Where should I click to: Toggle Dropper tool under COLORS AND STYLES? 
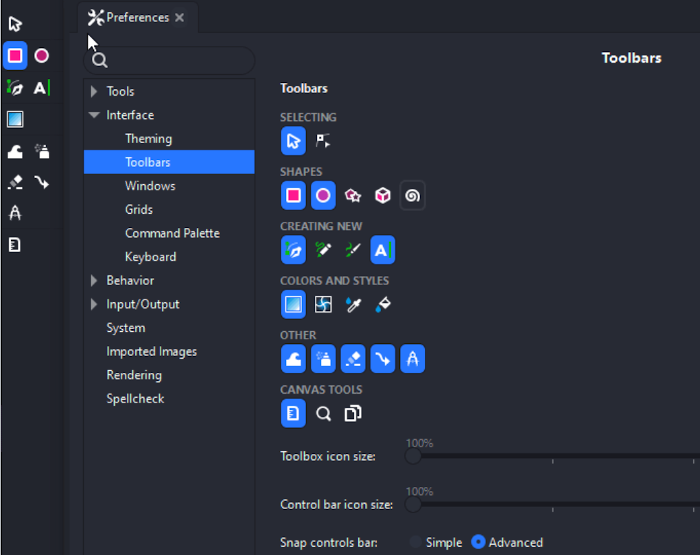coord(353,305)
